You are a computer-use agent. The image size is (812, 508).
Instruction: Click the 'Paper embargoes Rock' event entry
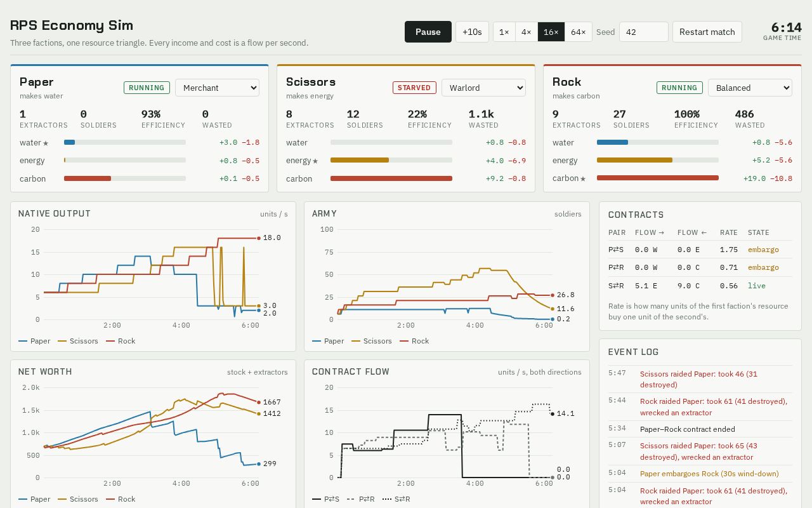[x=700, y=474]
